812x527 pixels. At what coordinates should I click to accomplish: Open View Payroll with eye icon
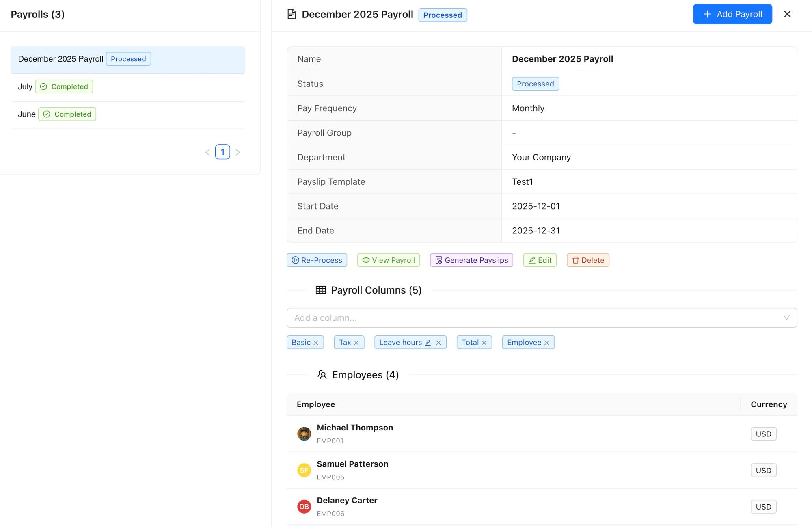pyautogui.click(x=388, y=260)
